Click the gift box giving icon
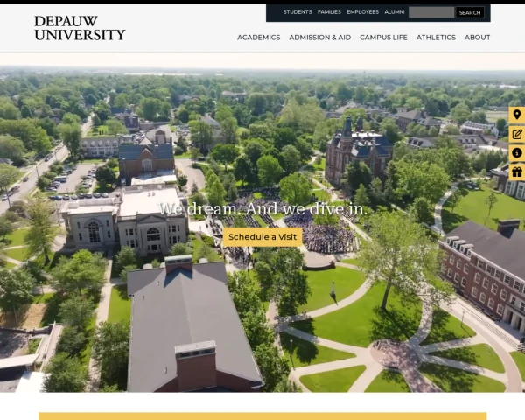This screenshot has width=525, height=420. click(x=516, y=172)
